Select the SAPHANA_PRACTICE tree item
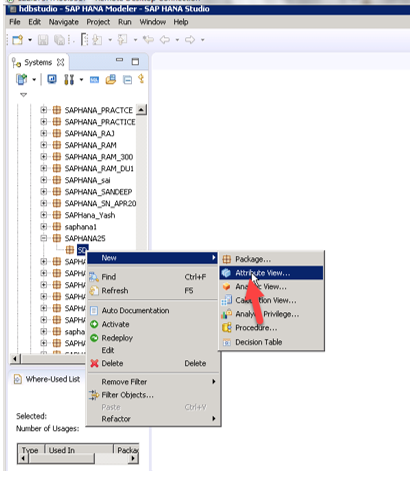The width and height of the screenshot is (410, 480). point(100,122)
